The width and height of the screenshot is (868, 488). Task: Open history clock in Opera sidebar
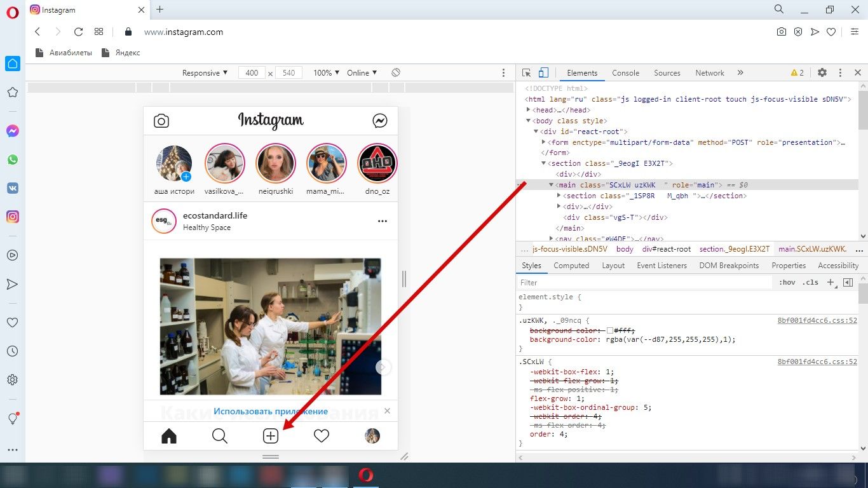click(12, 351)
